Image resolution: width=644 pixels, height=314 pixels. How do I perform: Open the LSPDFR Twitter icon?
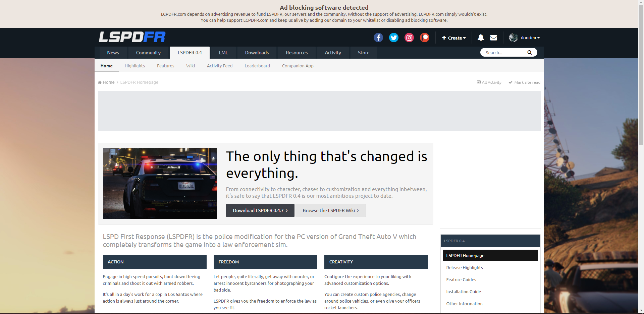click(x=394, y=38)
